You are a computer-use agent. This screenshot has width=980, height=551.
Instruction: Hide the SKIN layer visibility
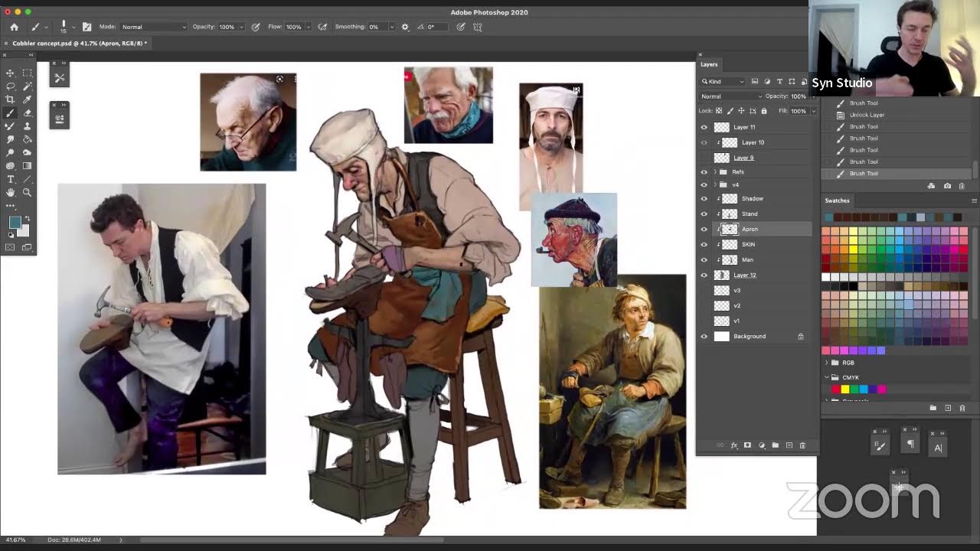[x=704, y=244]
